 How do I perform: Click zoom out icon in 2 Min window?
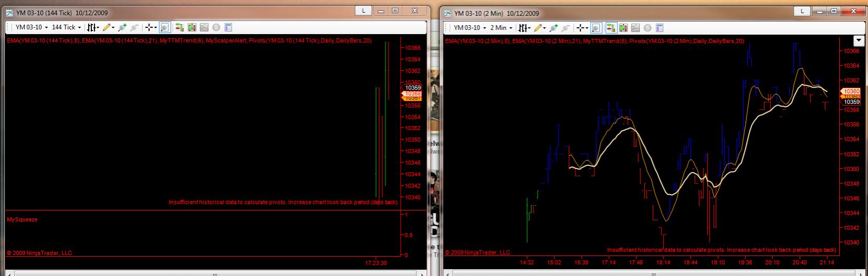point(566,28)
